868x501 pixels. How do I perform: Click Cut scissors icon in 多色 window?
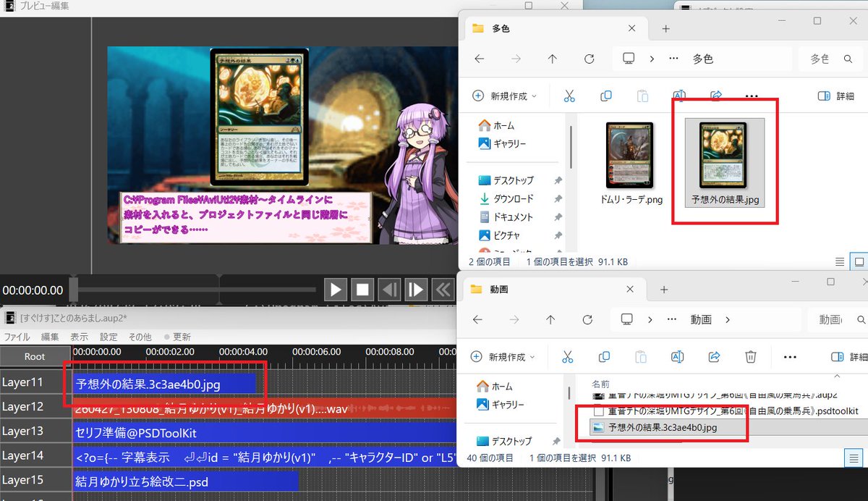[569, 96]
